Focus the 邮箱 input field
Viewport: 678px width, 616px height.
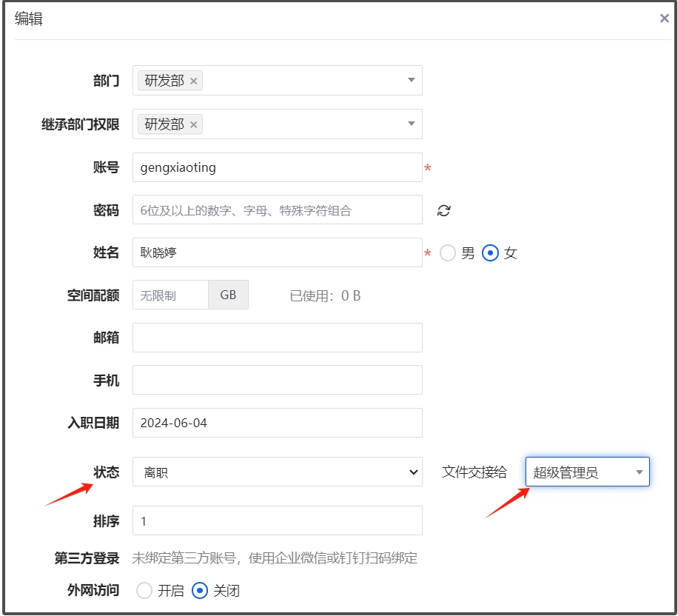[277, 338]
